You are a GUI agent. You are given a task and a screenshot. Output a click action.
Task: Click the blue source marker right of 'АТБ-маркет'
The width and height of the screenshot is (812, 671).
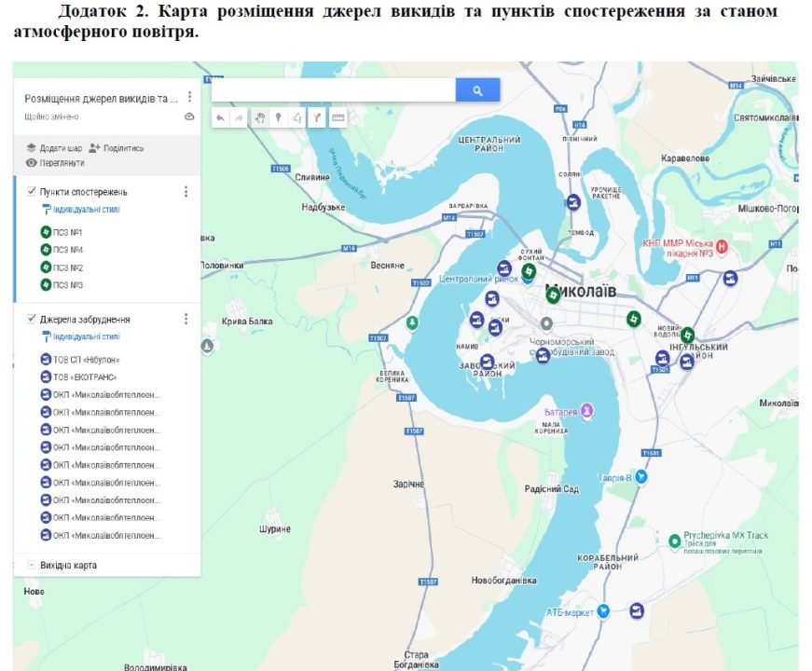click(x=637, y=611)
